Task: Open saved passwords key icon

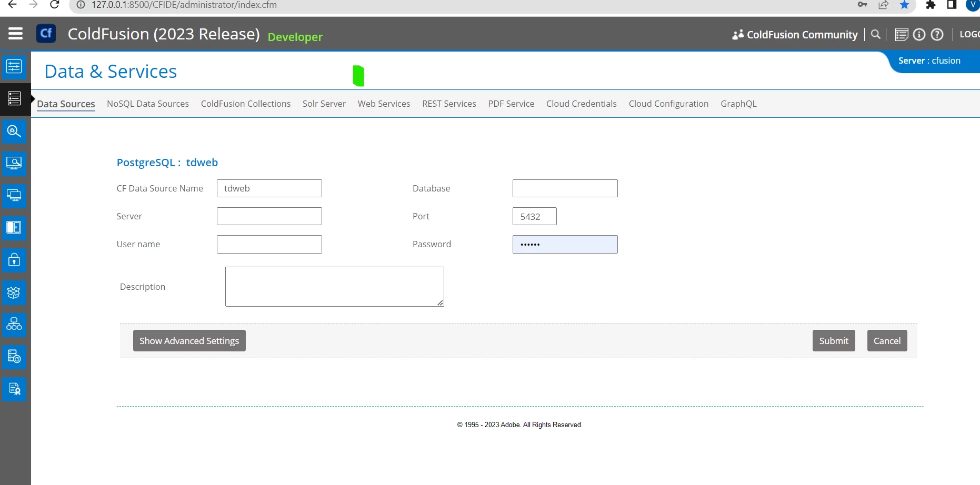Action: coord(862,5)
